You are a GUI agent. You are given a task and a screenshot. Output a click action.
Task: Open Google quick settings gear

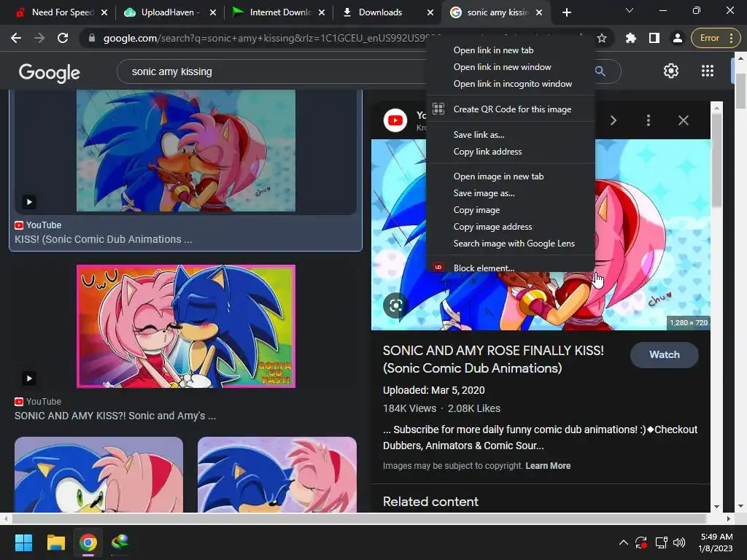click(x=671, y=71)
